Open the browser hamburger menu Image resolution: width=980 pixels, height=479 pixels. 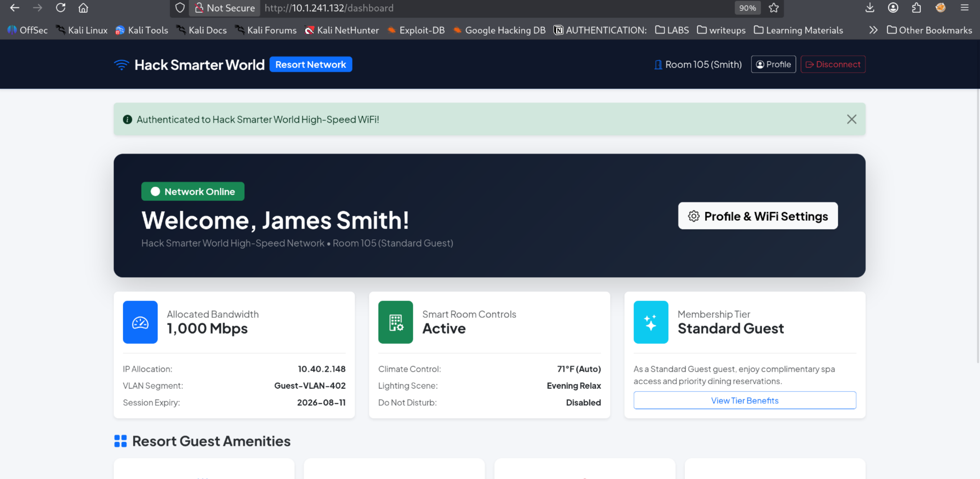(x=964, y=8)
